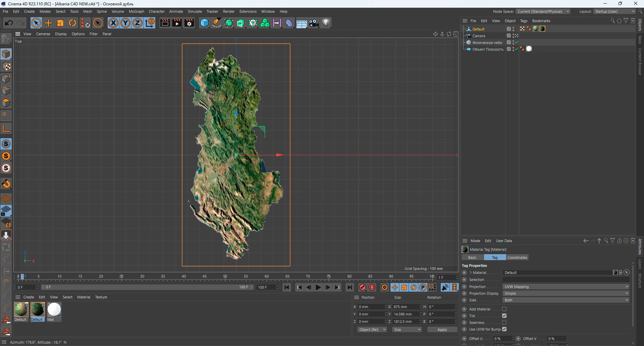Open the Simulate menu
Viewport: 644px width, 346px height.
[x=195, y=11]
